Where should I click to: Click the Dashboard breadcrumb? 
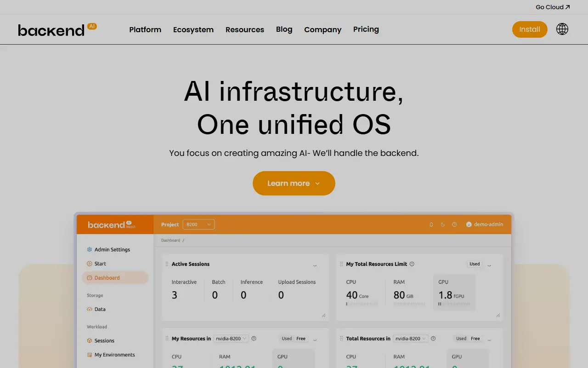click(x=170, y=240)
